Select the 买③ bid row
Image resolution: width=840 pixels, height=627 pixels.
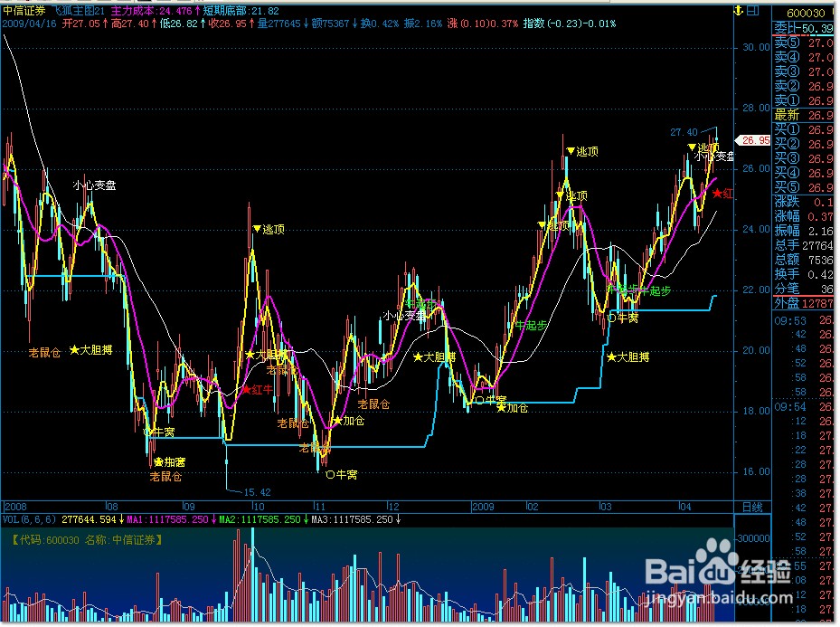point(804,158)
